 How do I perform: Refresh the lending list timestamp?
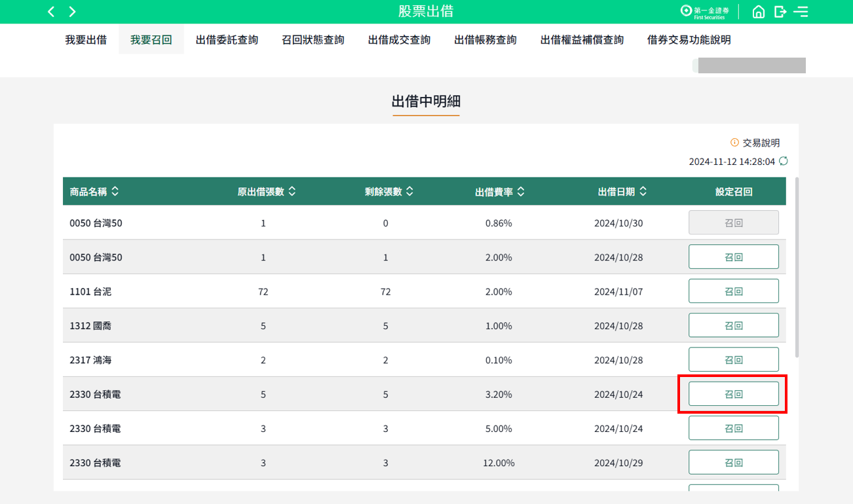tap(784, 161)
